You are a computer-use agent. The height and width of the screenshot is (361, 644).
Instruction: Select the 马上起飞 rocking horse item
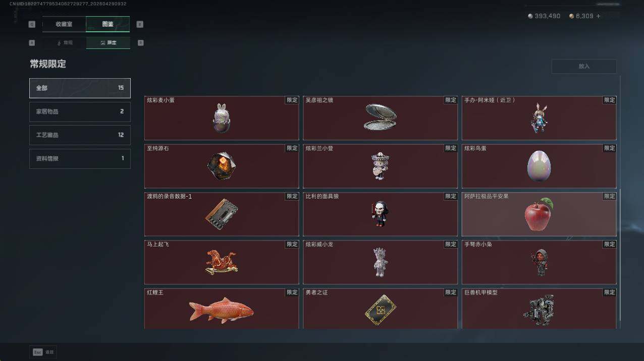tap(222, 262)
